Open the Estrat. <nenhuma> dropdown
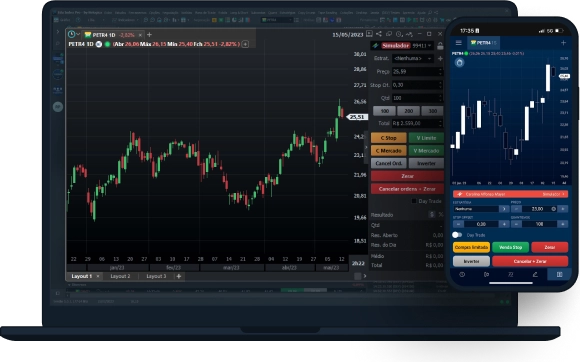580x362 pixels. tap(412, 58)
